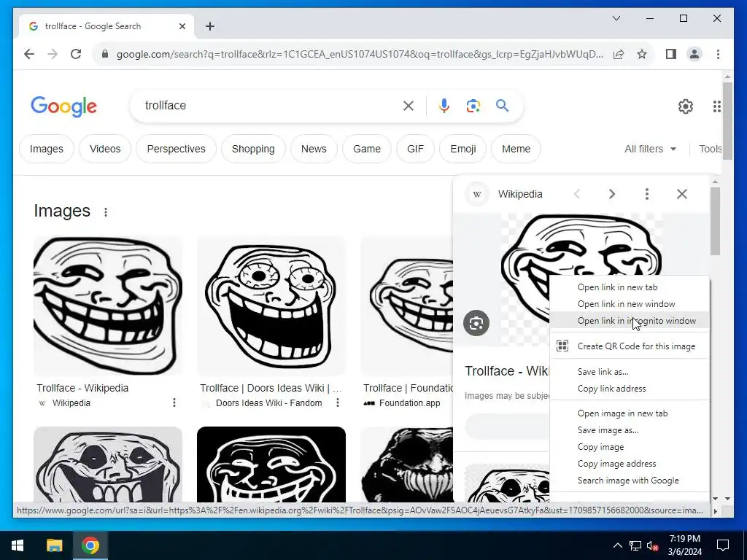Open three-dot menu for Wikipedia result

pos(174,402)
